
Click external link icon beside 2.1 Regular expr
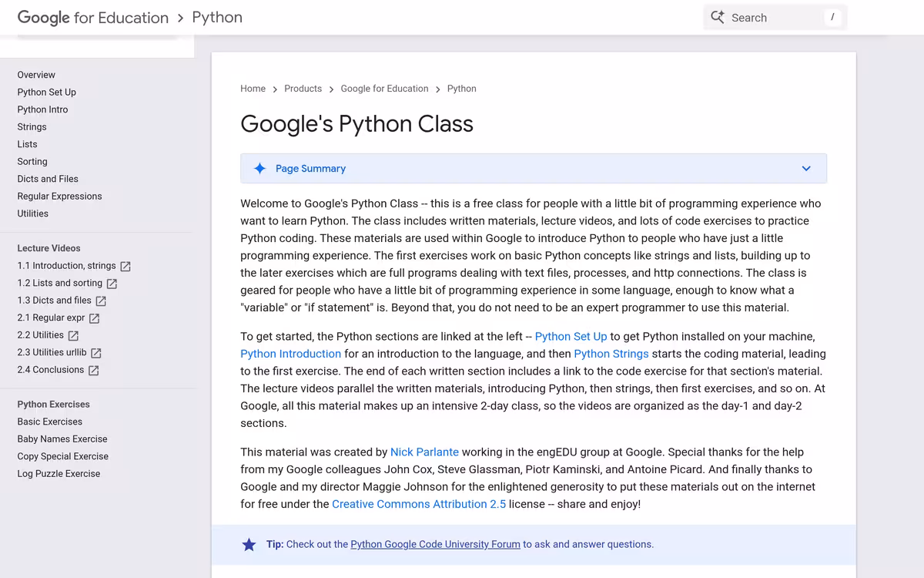[x=94, y=318]
